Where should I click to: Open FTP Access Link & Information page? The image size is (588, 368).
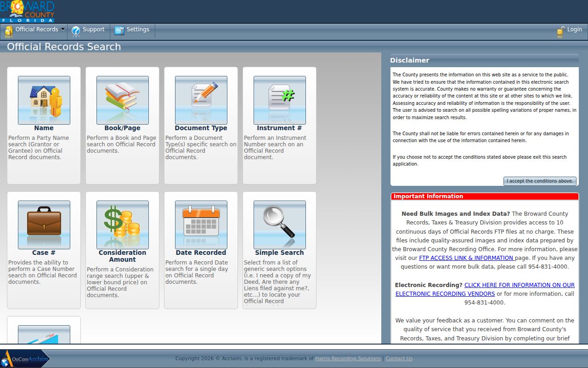pyautogui.click(x=467, y=258)
